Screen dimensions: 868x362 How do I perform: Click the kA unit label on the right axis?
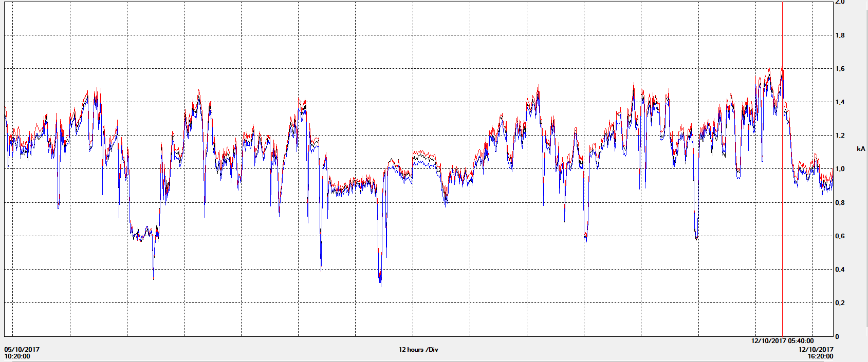[x=861, y=149]
